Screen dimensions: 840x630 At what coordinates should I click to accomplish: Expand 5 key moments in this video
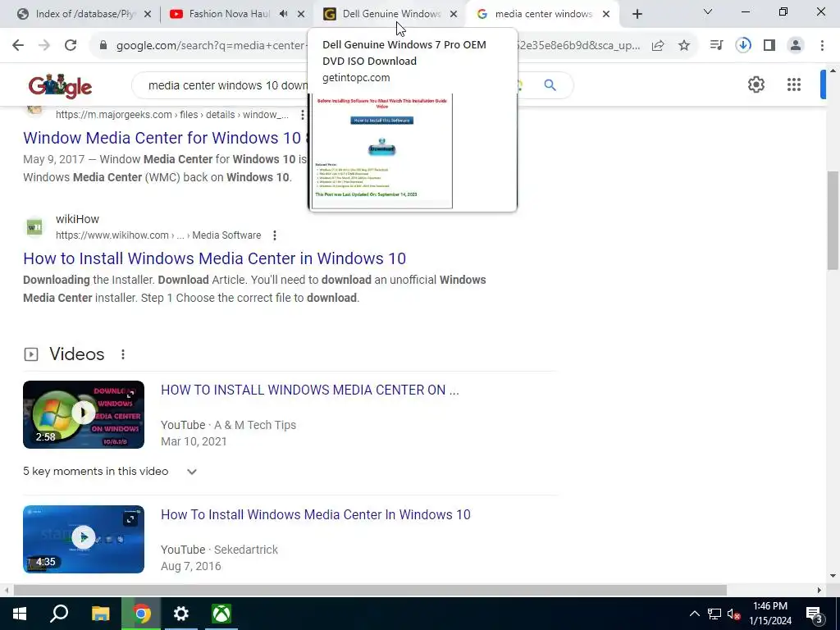click(192, 472)
